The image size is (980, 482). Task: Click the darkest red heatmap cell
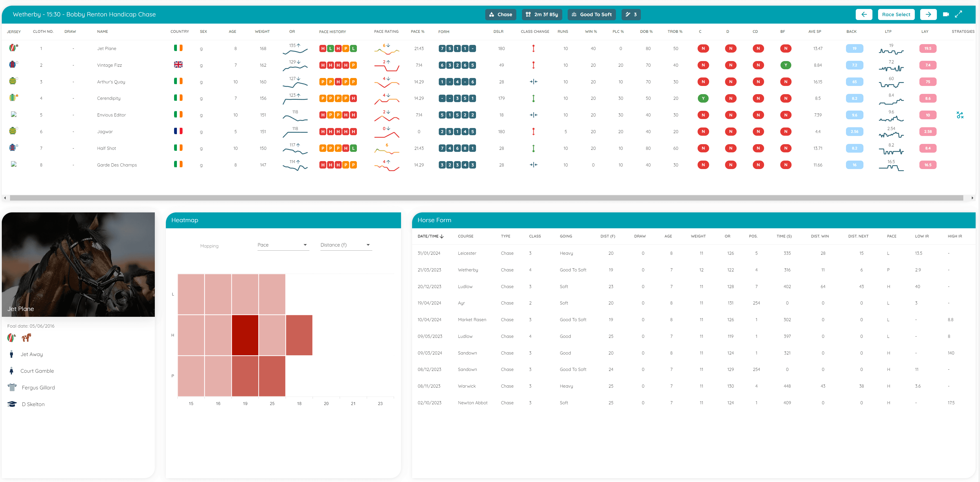coord(245,335)
